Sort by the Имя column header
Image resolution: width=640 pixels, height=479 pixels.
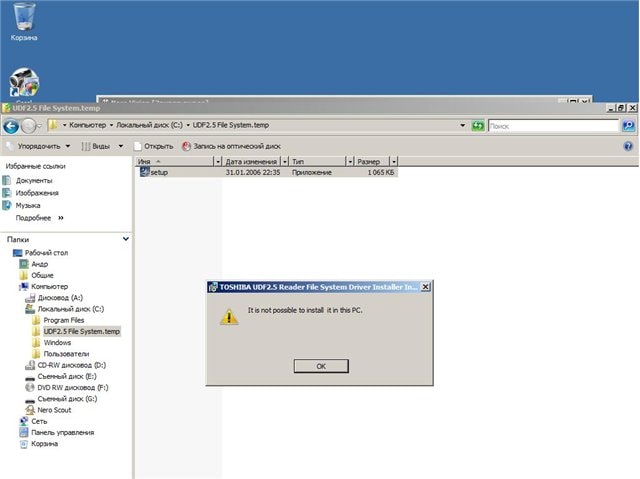click(x=175, y=162)
